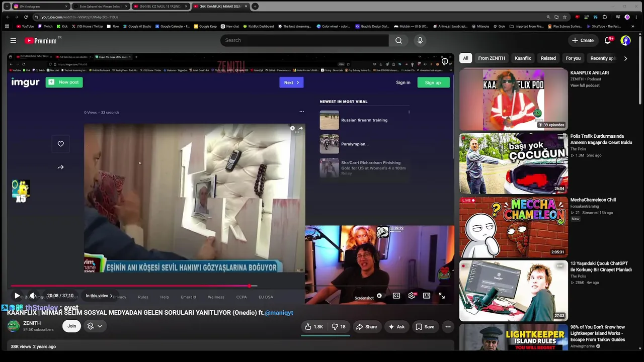Click the Ask button
This screenshot has width=644, height=362.
click(x=396, y=327)
